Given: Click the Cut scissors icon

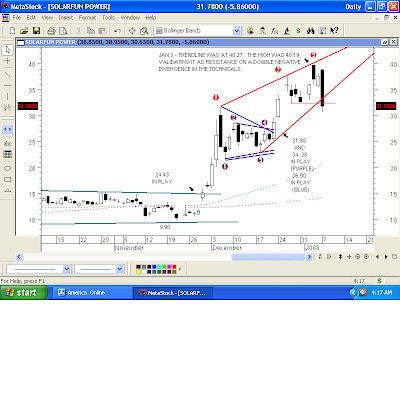Looking at the screenshot, I should (79, 31).
